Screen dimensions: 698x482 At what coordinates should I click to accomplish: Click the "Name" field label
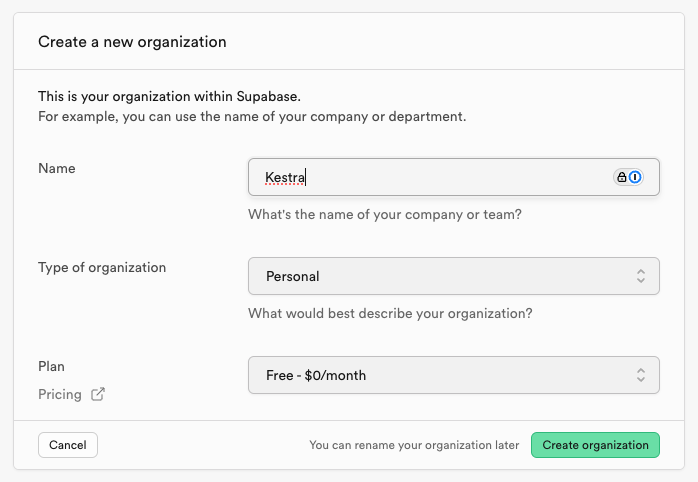click(57, 168)
